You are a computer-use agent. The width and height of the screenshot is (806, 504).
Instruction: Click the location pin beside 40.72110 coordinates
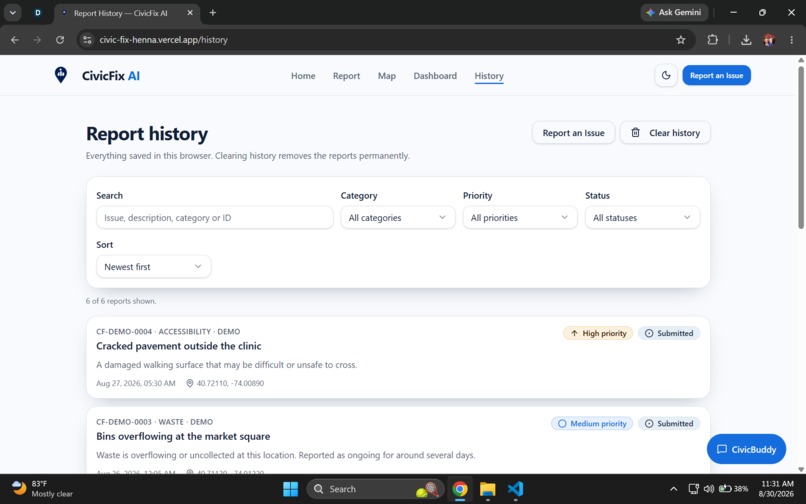coord(190,383)
